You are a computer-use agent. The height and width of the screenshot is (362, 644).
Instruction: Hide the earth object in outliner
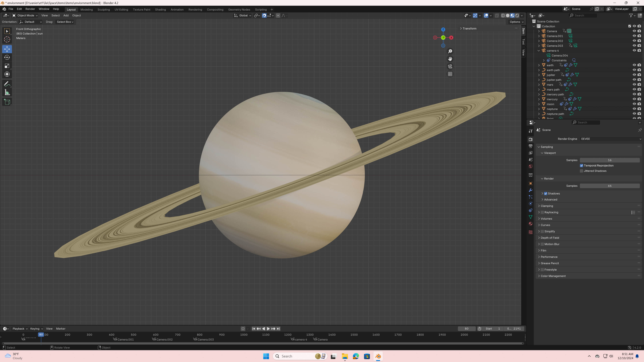[x=634, y=65]
